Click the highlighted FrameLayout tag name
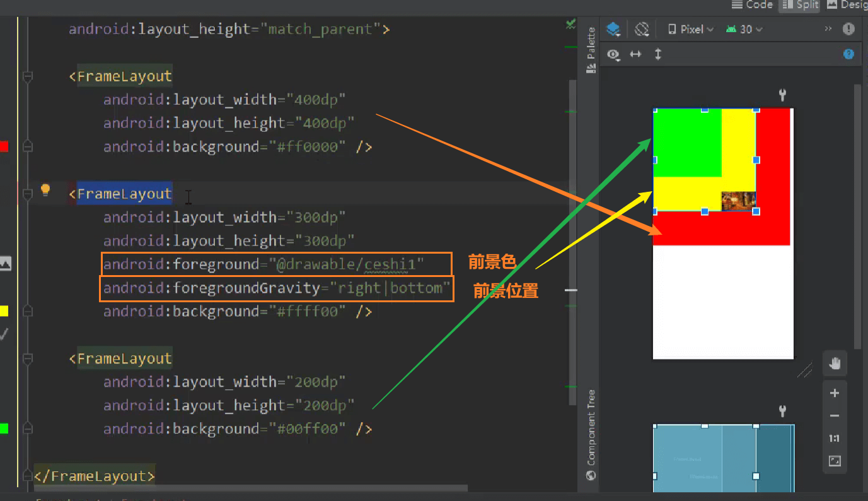This screenshot has width=868, height=501. point(124,194)
